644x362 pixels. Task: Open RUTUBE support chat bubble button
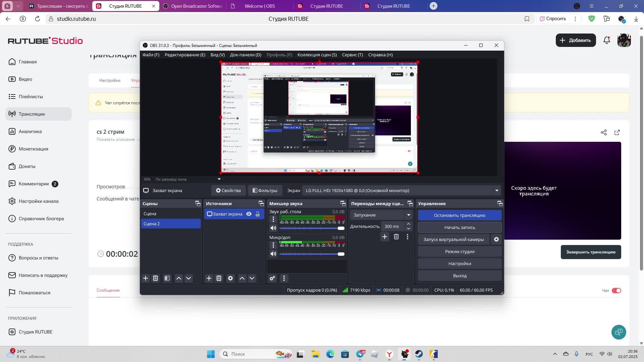click(x=619, y=332)
